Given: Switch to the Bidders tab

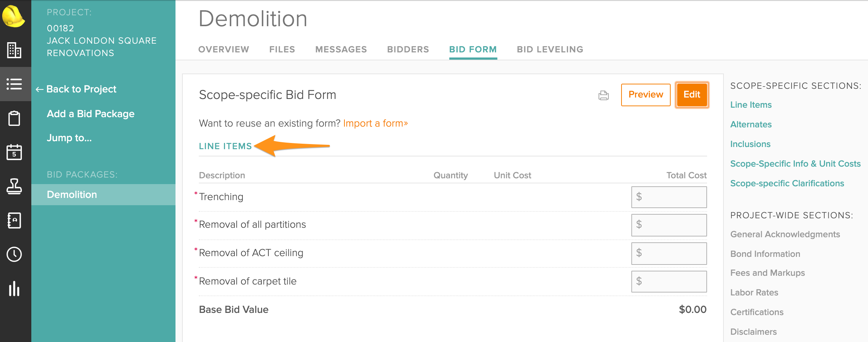Looking at the screenshot, I should pos(408,49).
